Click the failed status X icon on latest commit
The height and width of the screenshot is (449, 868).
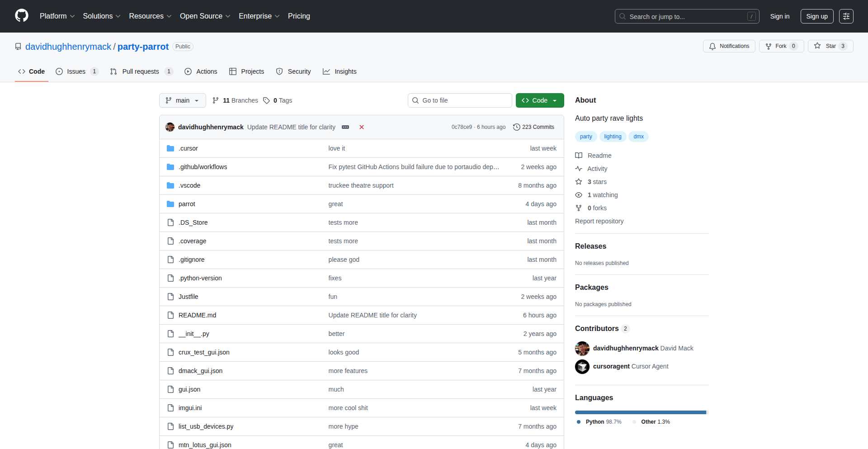[x=362, y=127]
